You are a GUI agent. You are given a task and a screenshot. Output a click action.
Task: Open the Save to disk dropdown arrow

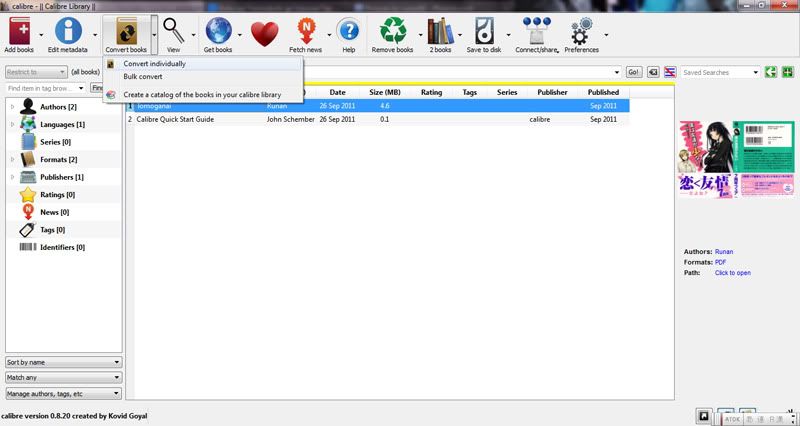click(508, 35)
